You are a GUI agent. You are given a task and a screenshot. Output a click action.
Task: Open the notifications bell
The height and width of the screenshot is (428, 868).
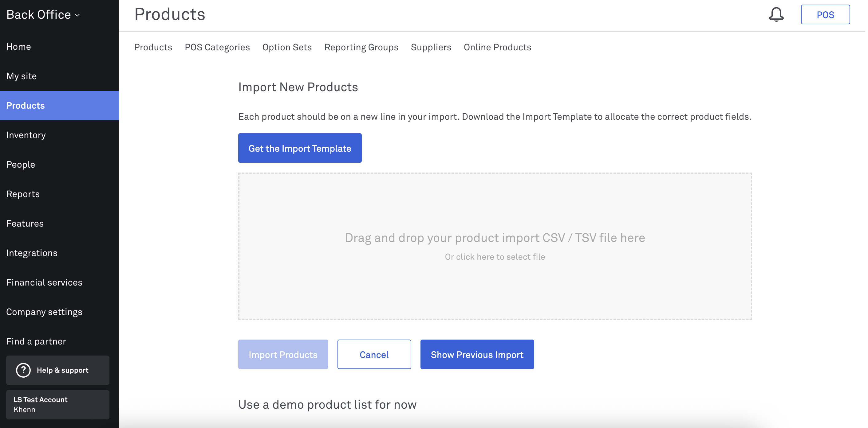tap(776, 14)
